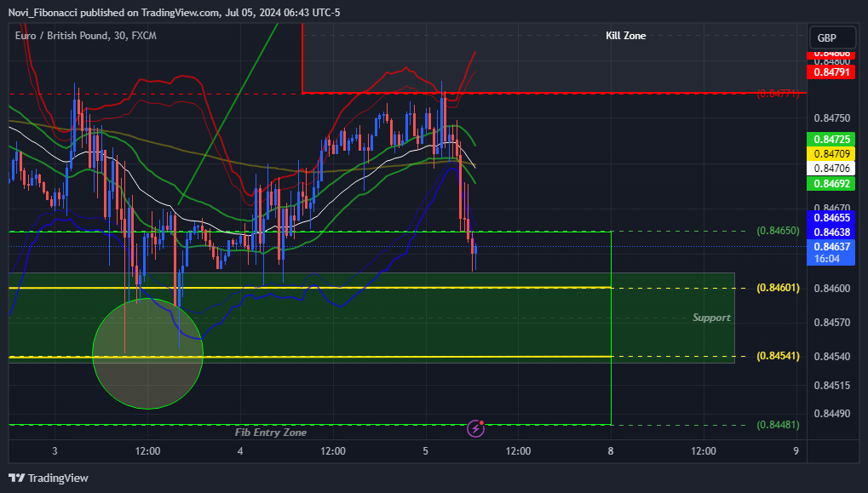
Task: Click the 0.84750 price axis tick
Action: 831,118
